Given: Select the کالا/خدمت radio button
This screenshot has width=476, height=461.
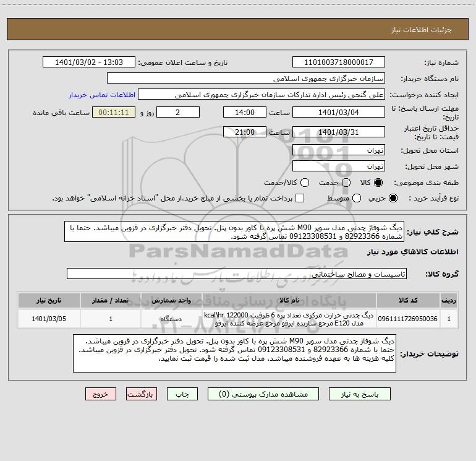Looking at the screenshot, I should click(x=305, y=183).
